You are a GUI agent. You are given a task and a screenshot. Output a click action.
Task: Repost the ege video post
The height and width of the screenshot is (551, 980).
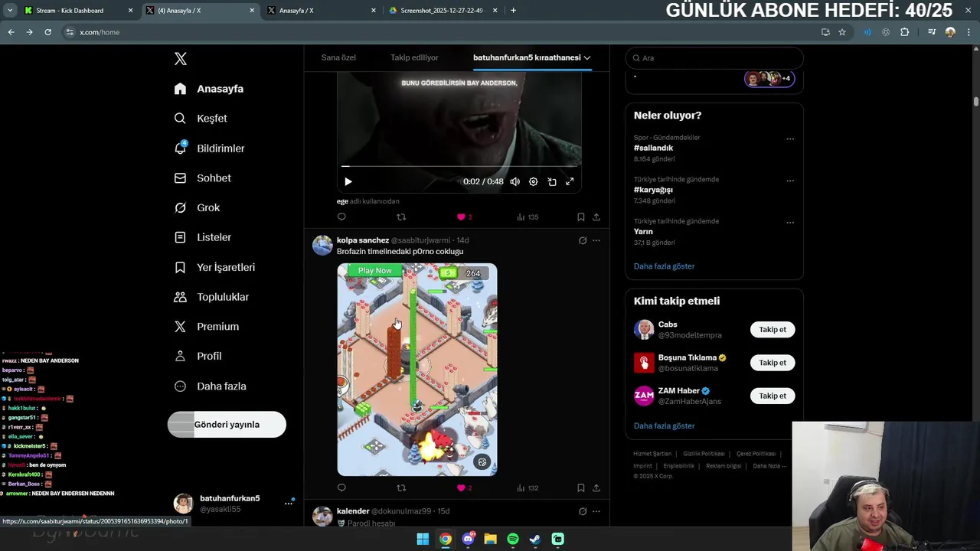(401, 217)
